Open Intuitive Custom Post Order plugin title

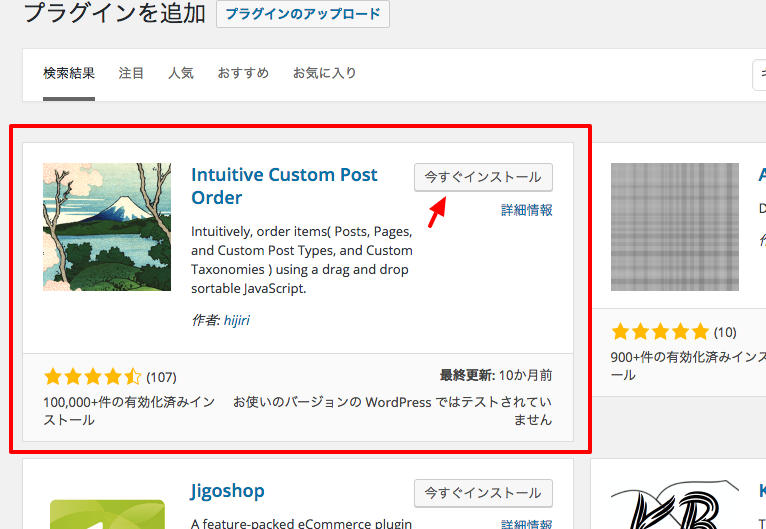coord(284,186)
